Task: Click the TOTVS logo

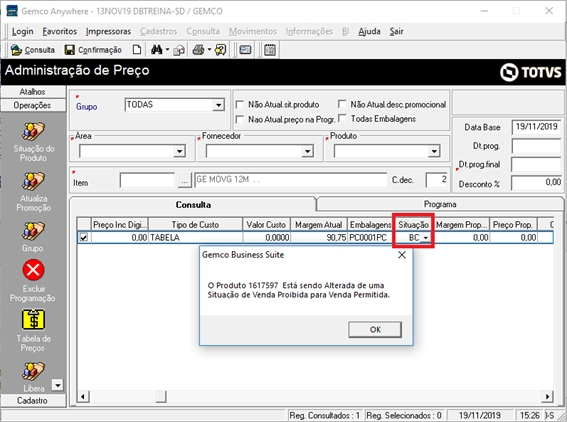Action: [530, 72]
